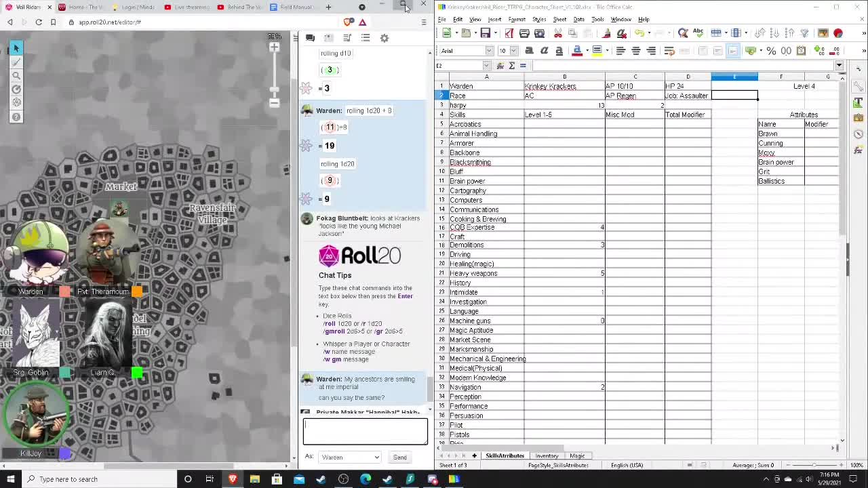868x488 pixels.
Task: Expand the font size 10 dropdown
Action: pos(513,51)
